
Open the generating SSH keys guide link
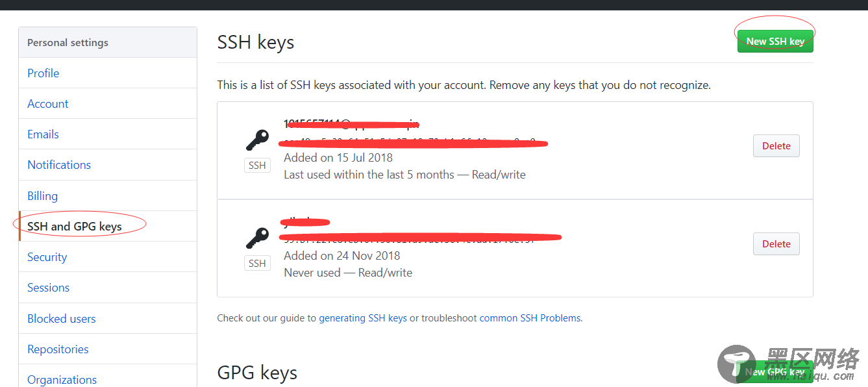click(x=363, y=318)
